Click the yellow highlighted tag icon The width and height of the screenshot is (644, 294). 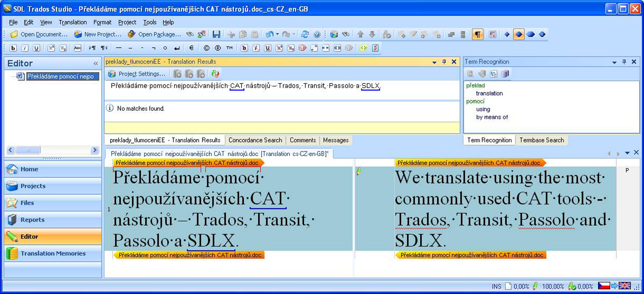(363, 48)
